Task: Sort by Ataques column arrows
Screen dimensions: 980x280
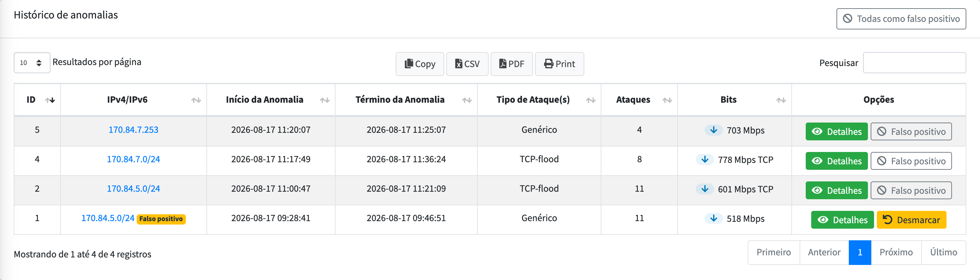Action: coord(667,100)
